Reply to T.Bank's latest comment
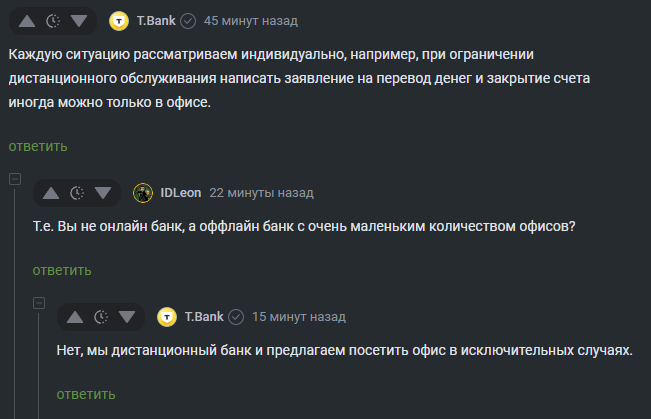Viewport: 651px width, 419px height. point(86,394)
